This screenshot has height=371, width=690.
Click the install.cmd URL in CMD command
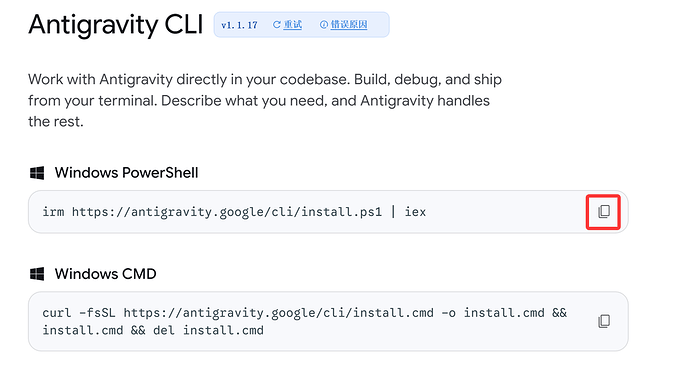pyautogui.click(x=279, y=313)
